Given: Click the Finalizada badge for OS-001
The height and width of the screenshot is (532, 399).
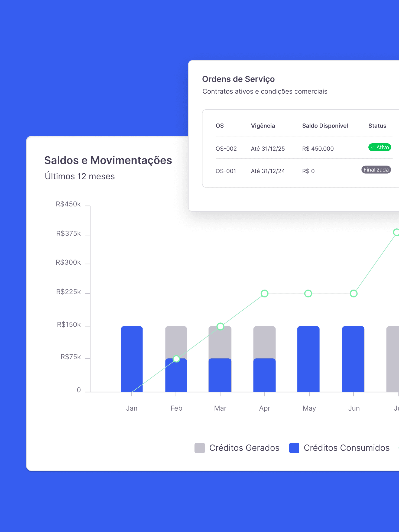Looking at the screenshot, I should (x=376, y=170).
